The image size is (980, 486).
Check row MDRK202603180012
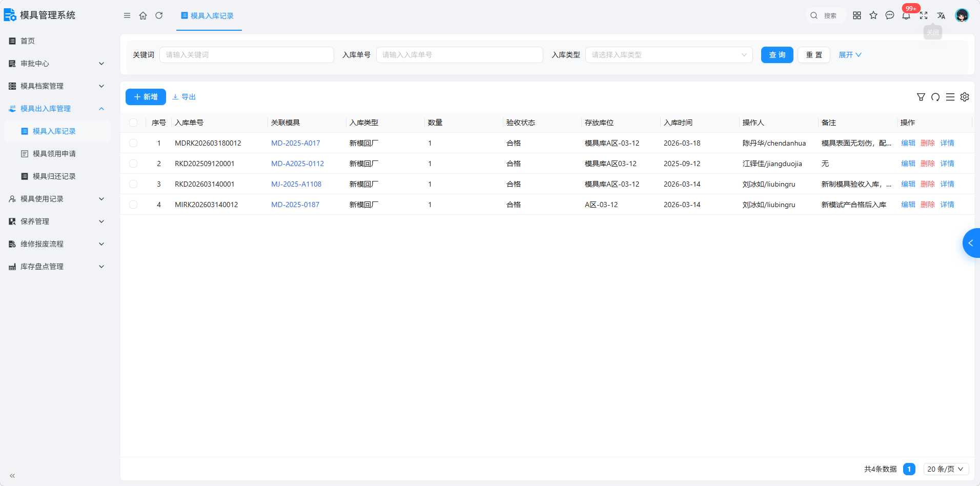pos(133,143)
